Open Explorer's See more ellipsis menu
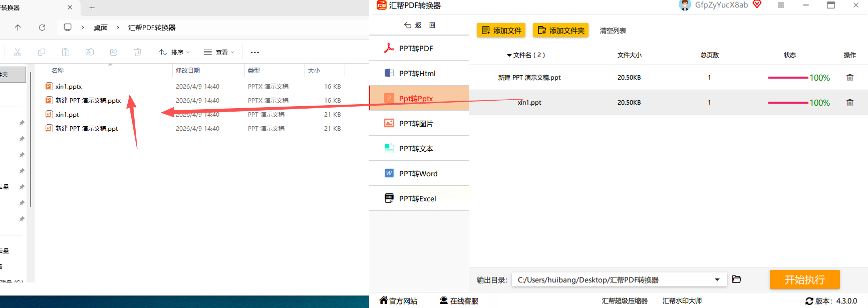The width and height of the screenshot is (868, 308). pos(255,52)
